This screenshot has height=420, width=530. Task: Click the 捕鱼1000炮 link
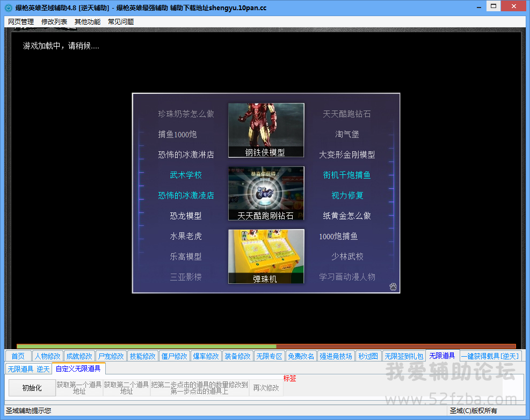pos(177,135)
